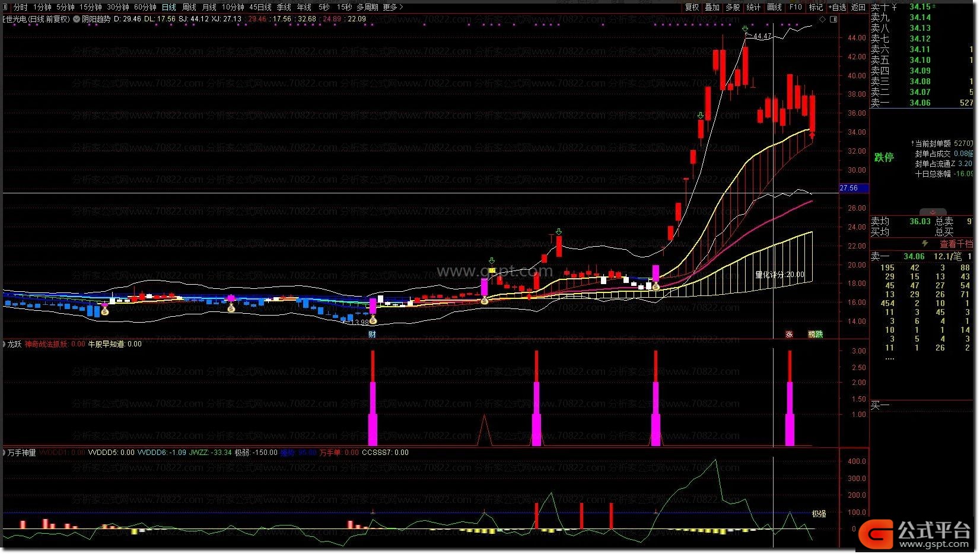Click the 牛股早知道 indicator label
This screenshot has height=554, width=980.
[x=114, y=344]
